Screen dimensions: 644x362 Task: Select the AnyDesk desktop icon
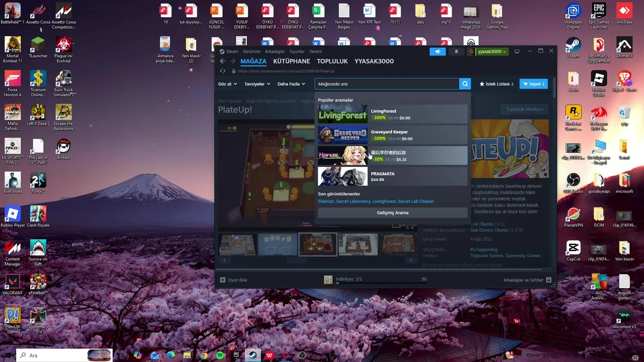[624, 14]
